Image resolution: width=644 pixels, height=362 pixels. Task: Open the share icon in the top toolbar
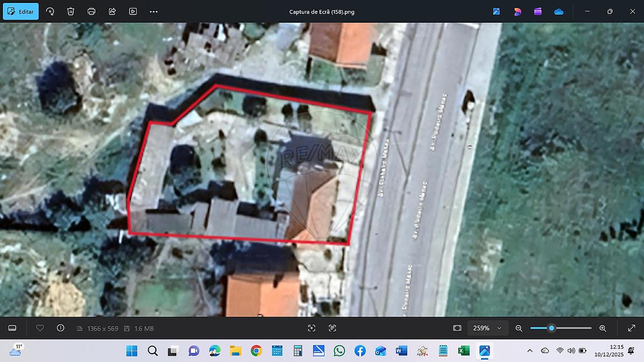112,11
